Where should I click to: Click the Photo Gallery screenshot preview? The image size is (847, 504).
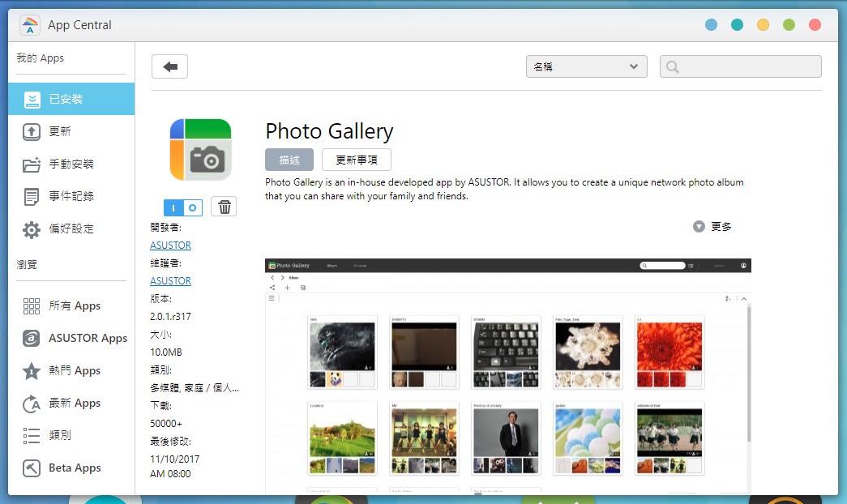coord(507,375)
